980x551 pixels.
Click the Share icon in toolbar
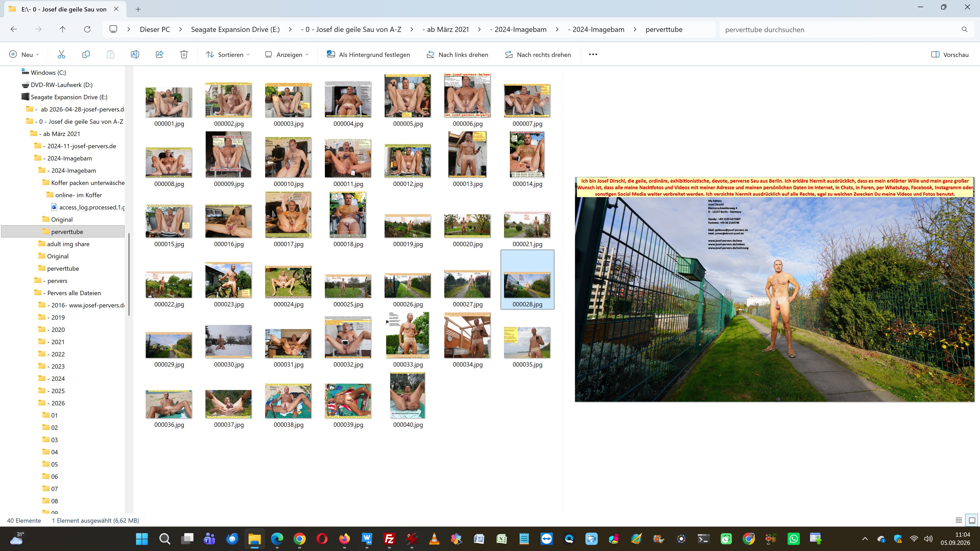pyautogui.click(x=160, y=54)
